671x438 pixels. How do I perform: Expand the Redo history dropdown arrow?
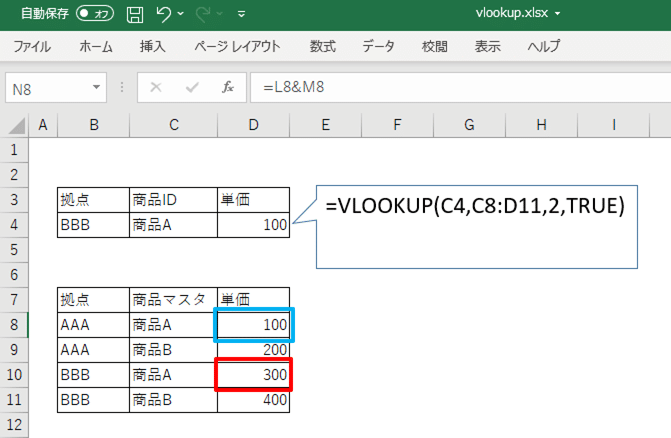tap(220, 14)
